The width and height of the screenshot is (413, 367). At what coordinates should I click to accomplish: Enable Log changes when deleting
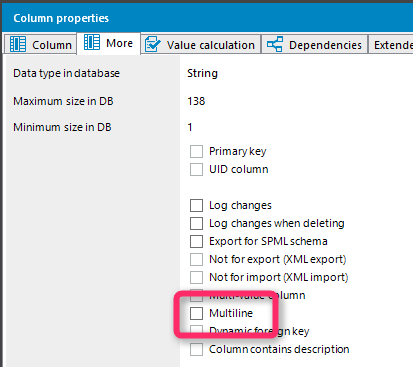(x=196, y=223)
